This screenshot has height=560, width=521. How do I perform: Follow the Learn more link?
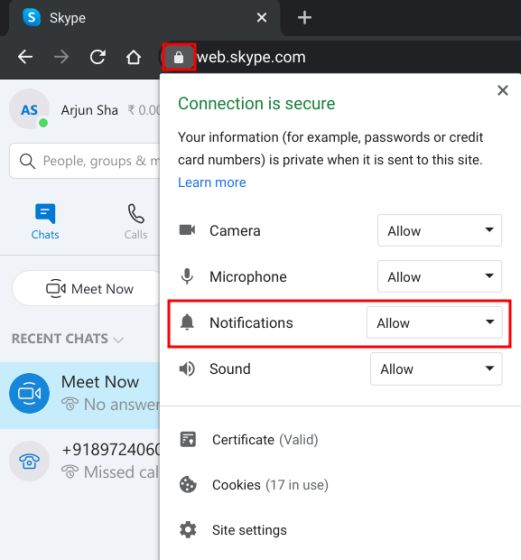(212, 182)
